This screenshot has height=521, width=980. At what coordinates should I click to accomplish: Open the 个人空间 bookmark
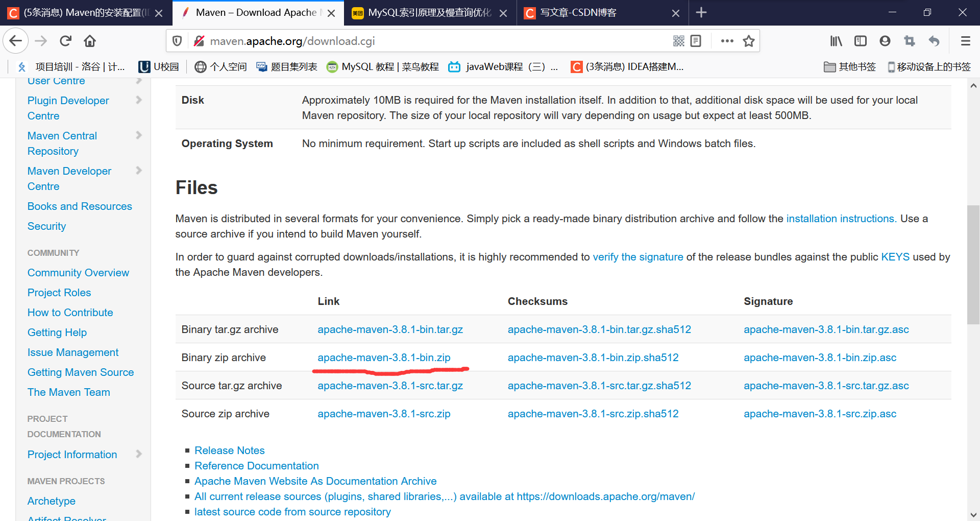(220, 67)
